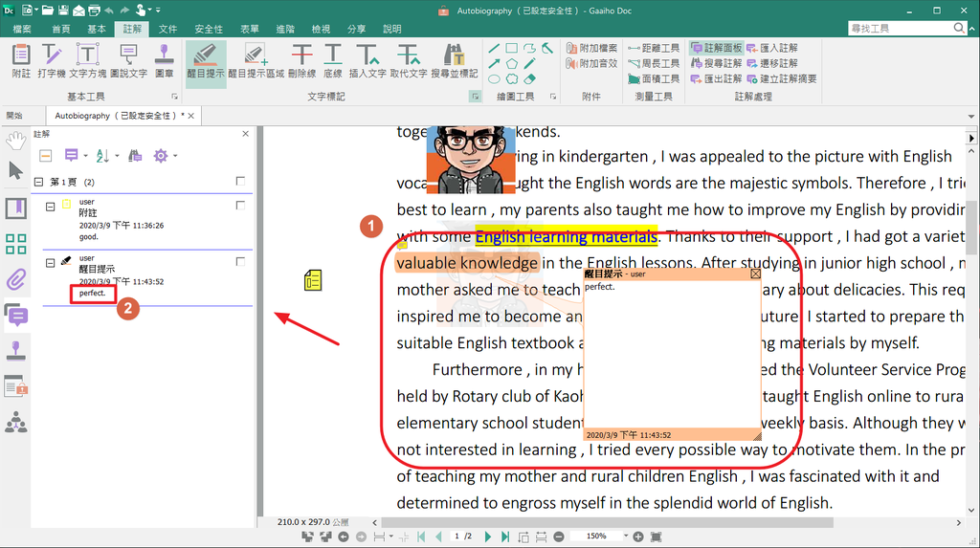Click the yellow sticky note on page

[x=312, y=280]
